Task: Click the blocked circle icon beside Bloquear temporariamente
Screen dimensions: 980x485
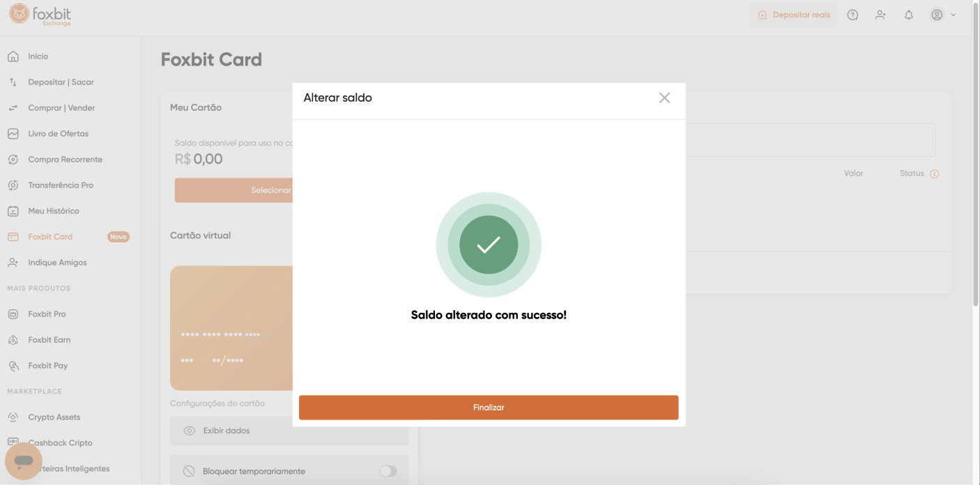Action: coord(188,472)
